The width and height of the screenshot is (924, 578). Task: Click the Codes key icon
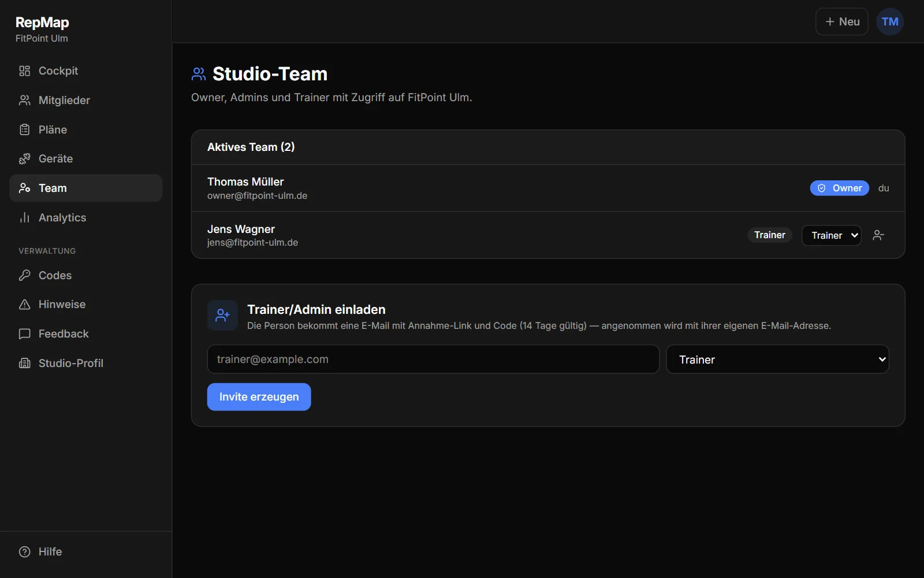[x=24, y=276]
